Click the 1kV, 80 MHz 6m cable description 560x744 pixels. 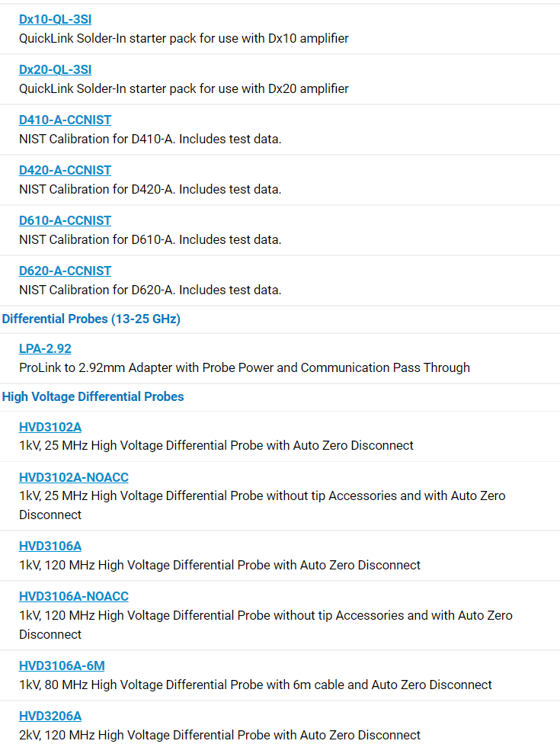255,685
